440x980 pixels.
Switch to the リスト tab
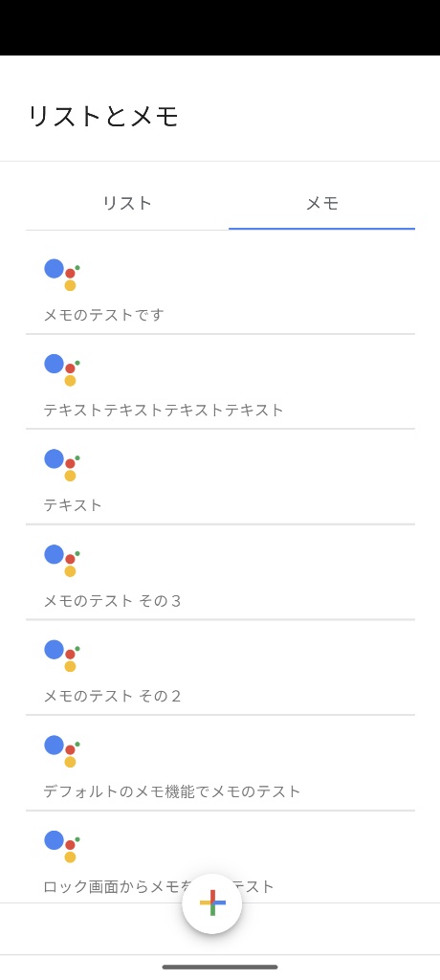click(127, 203)
